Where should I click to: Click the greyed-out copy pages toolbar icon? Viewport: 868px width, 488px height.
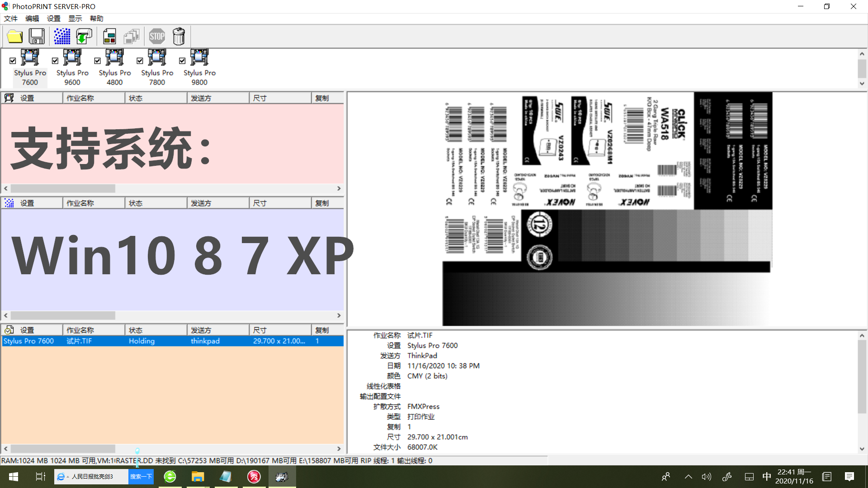(x=132, y=36)
